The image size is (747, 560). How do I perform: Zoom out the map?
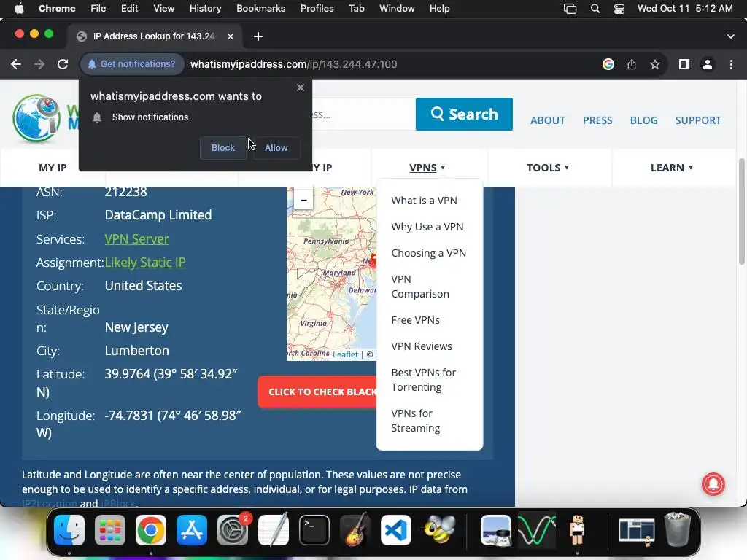click(x=303, y=201)
